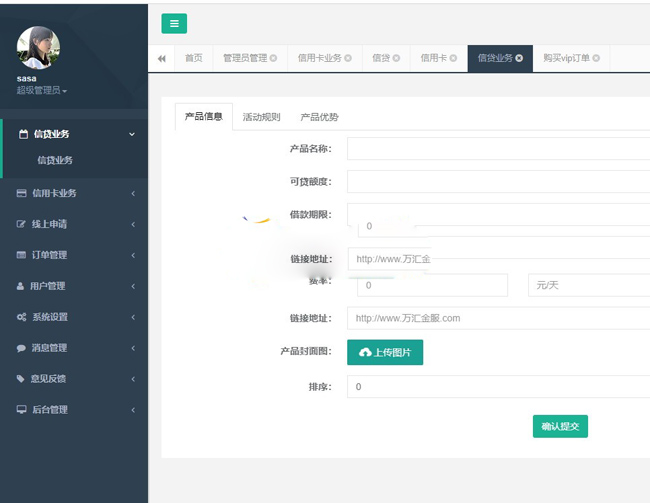Switch to the 产品优势 tab
The width and height of the screenshot is (650, 503).
[319, 117]
